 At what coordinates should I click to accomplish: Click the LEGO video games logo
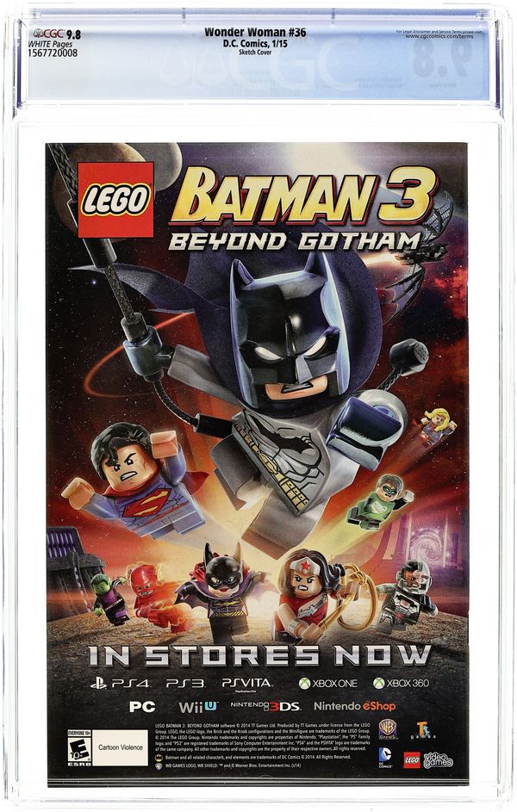pyautogui.click(x=428, y=759)
